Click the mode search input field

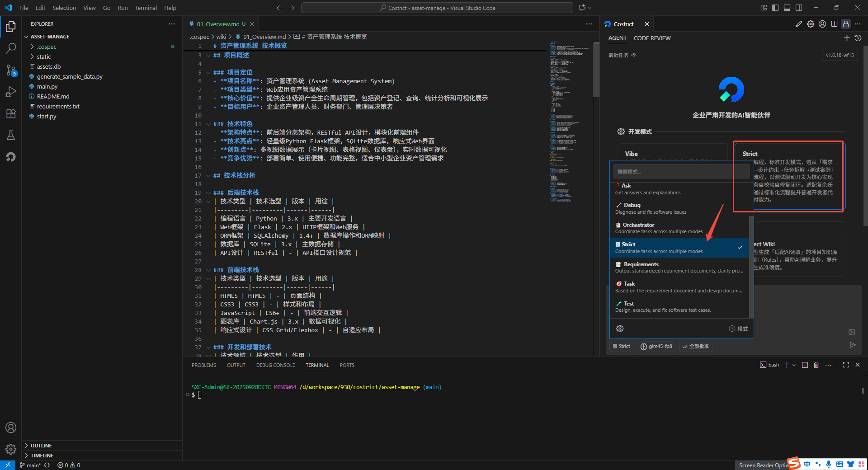[681, 172]
